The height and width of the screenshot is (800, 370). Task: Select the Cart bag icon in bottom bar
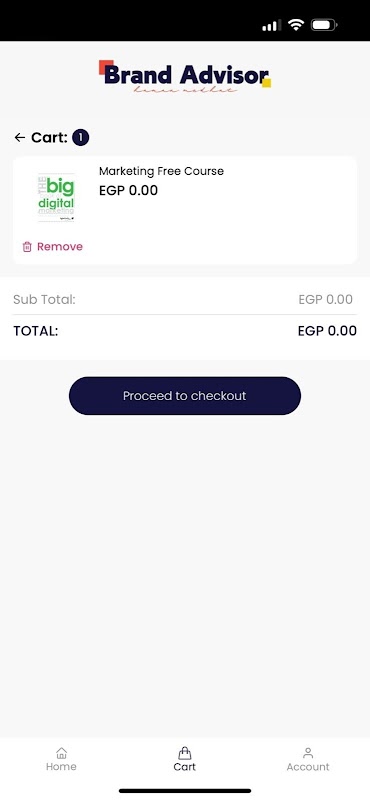(x=184, y=753)
